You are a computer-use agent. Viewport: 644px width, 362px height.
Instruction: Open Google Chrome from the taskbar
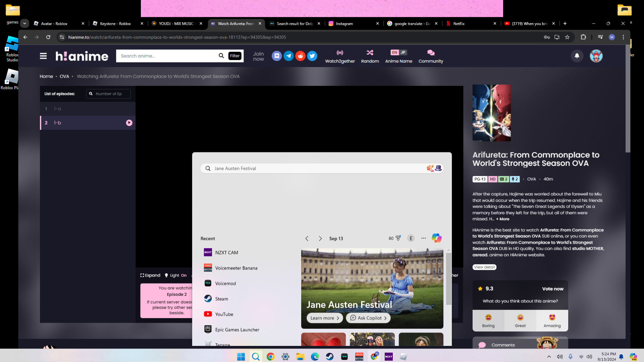point(270,357)
